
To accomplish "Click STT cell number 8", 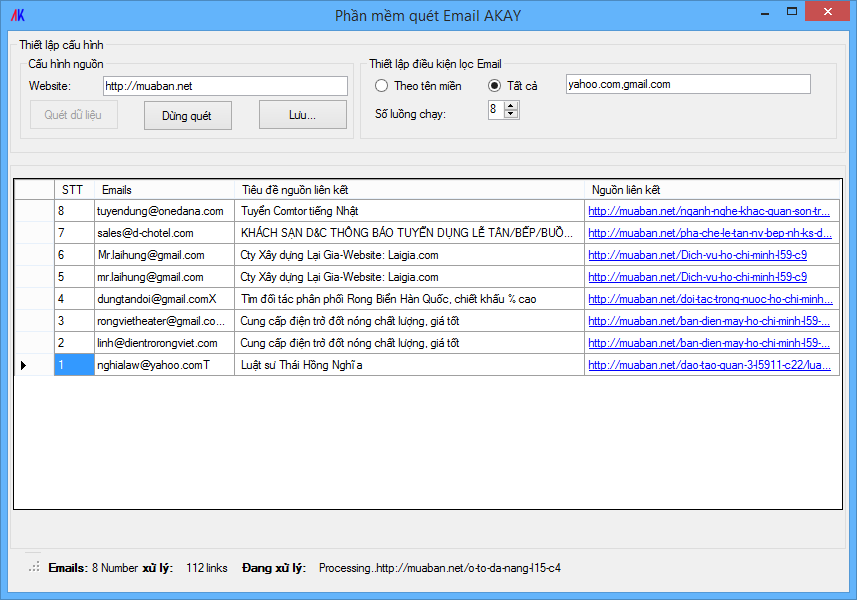I will 74,211.
